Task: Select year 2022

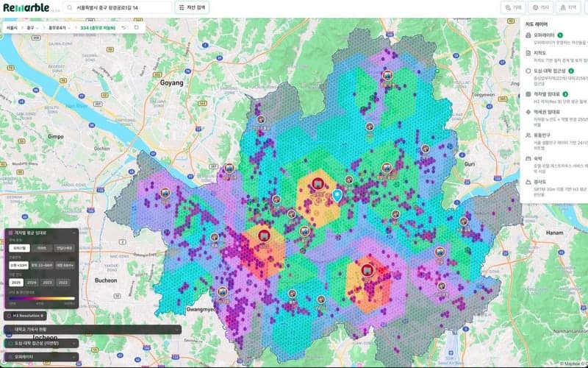Action: point(63,283)
